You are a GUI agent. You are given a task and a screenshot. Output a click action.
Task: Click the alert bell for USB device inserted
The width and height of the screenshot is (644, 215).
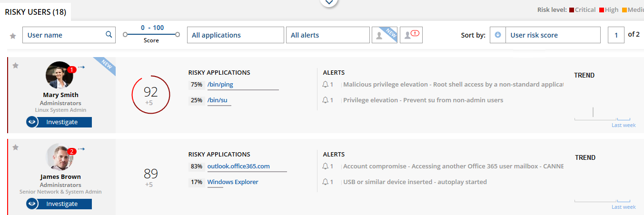pos(326,182)
